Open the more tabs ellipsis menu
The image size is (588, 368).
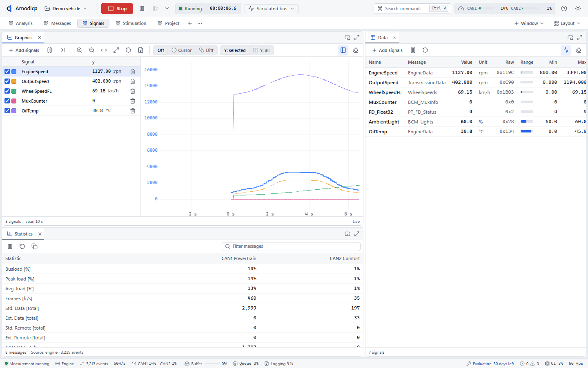pos(200,23)
